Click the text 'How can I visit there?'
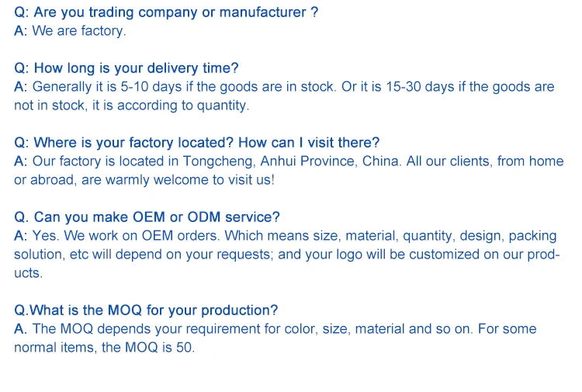The image size is (582, 392). [x=309, y=143]
